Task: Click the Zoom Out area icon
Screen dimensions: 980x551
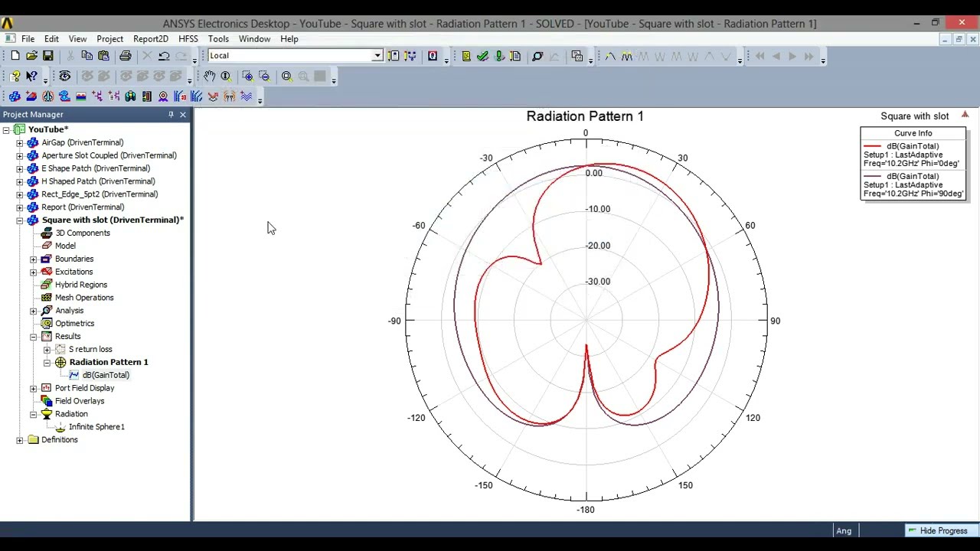Action: tap(264, 76)
